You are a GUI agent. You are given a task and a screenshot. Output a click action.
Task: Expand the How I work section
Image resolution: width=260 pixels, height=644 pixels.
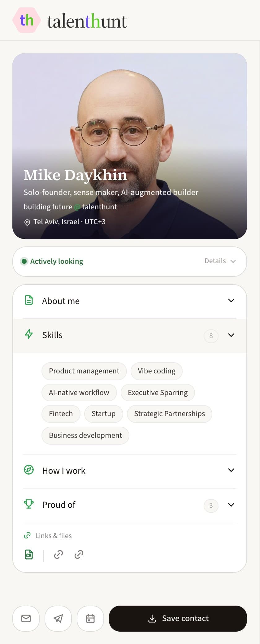coord(130,470)
